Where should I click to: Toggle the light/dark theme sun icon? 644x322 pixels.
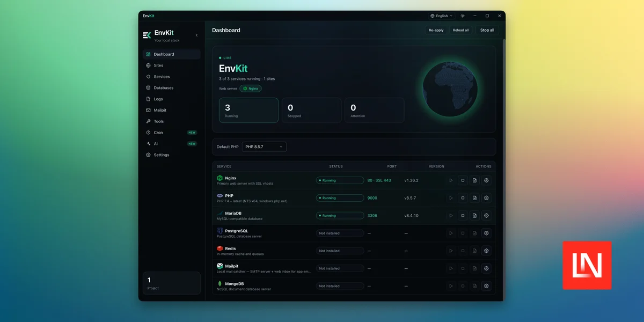pos(463,16)
